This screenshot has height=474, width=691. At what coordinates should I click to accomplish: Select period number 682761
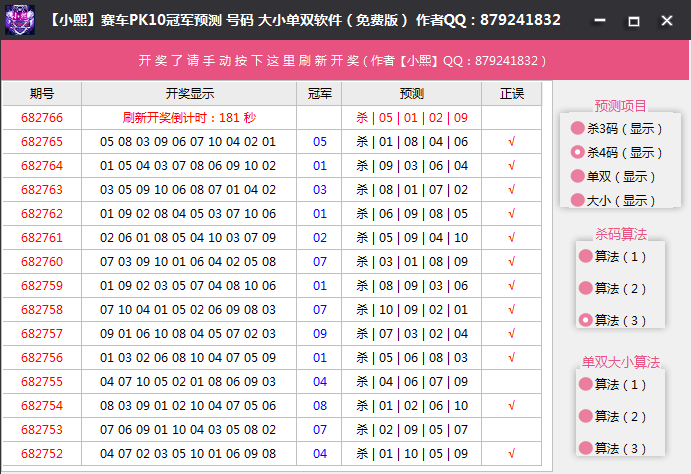pyautogui.click(x=42, y=237)
